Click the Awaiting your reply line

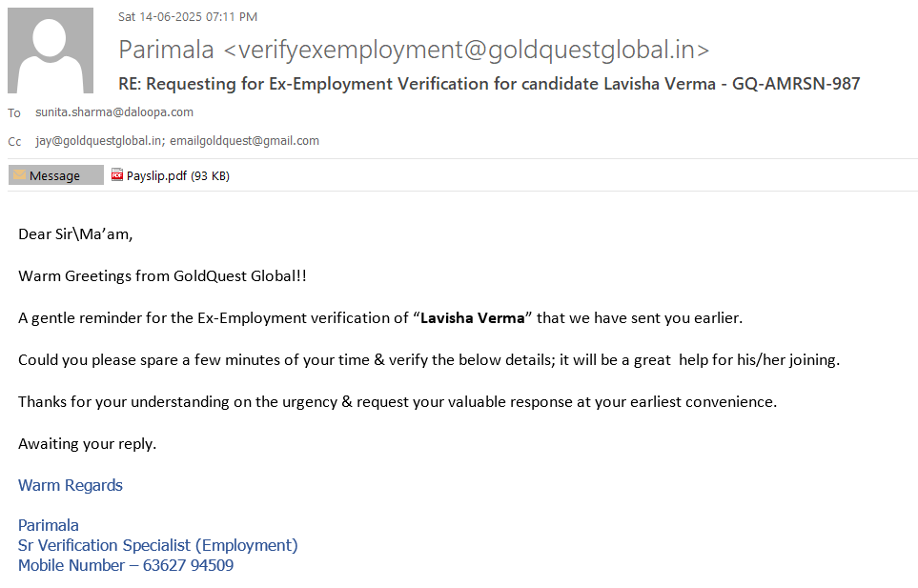coord(87,444)
